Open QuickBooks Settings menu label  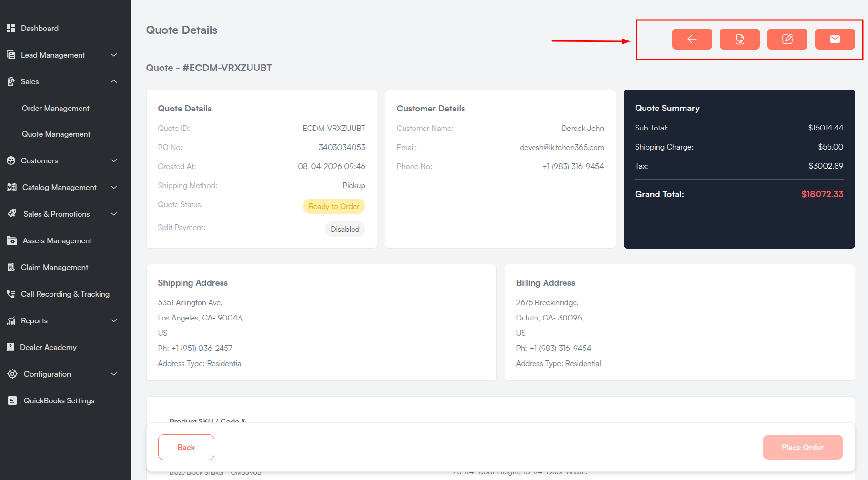point(59,400)
